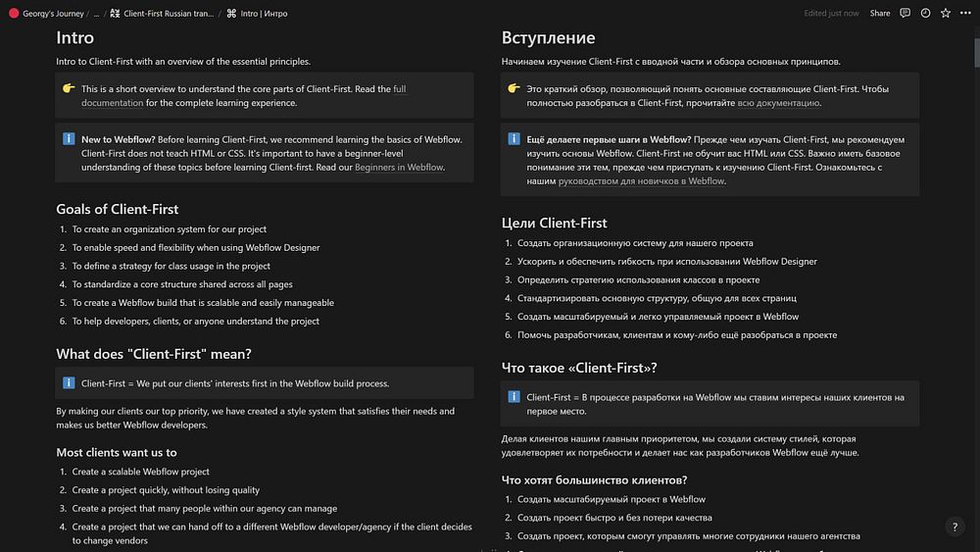980x552 pixels.
Task: Favorite this page with the star
Action: coord(946,14)
